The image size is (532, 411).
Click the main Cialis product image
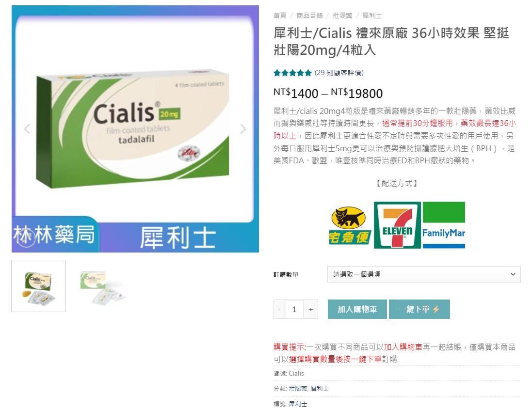coord(135,129)
